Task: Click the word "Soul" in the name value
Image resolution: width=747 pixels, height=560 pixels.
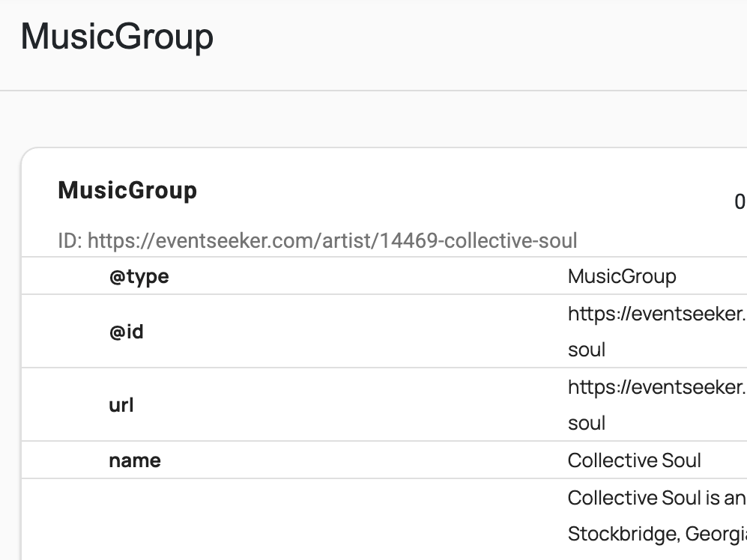Action: 680,460
